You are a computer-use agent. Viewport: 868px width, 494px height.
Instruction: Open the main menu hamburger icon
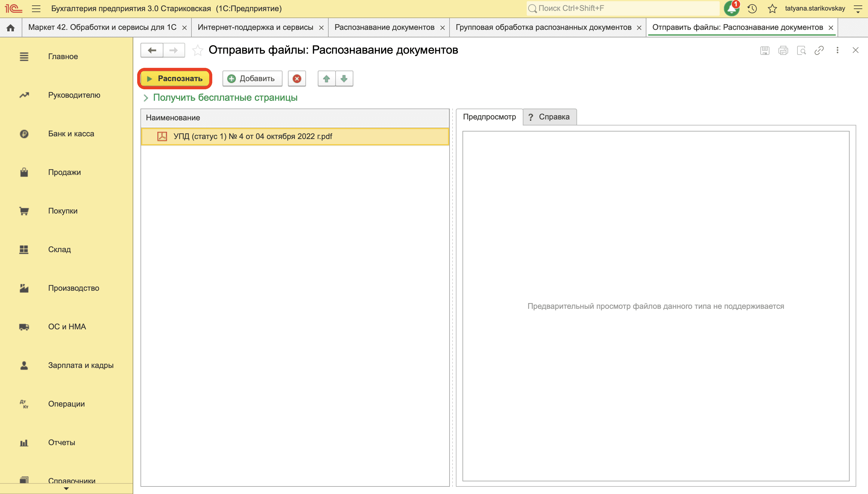(x=36, y=8)
